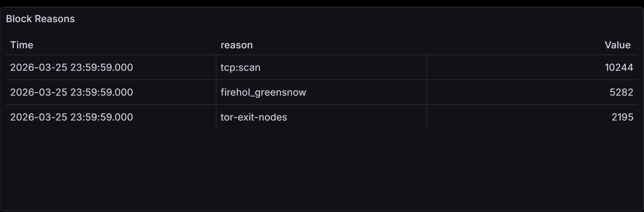Select the timestamp cell in tor-exit-nodes row
The image size is (644, 212).
click(111, 117)
